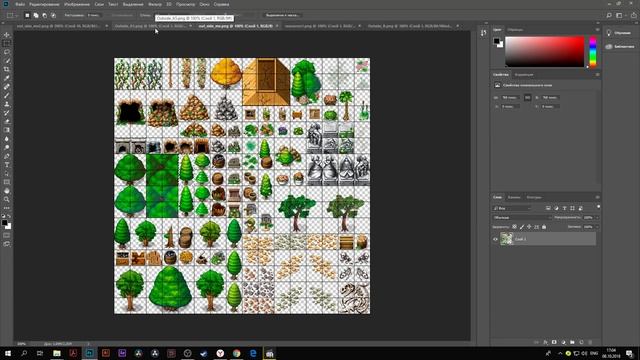Create a new group folder icon
This screenshot has width=640, height=360.
(x=572, y=342)
